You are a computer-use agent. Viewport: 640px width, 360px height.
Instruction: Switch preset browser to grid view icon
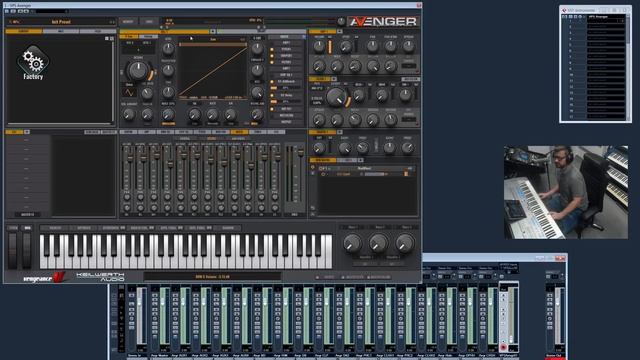(x=107, y=38)
